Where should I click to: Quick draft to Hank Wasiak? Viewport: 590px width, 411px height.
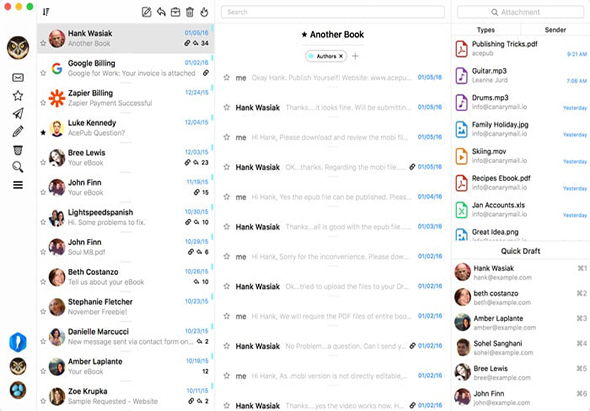tap(521, 272)
